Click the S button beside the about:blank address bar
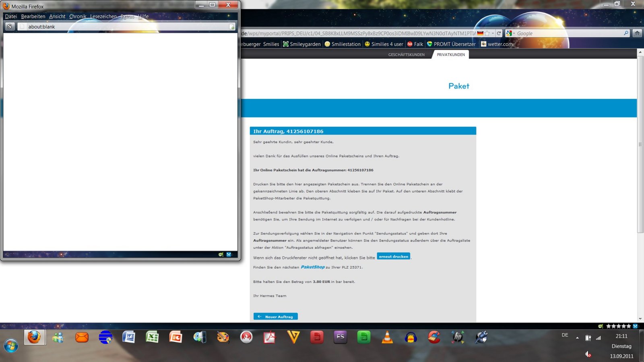644x362 pixels. coord(10,27)
